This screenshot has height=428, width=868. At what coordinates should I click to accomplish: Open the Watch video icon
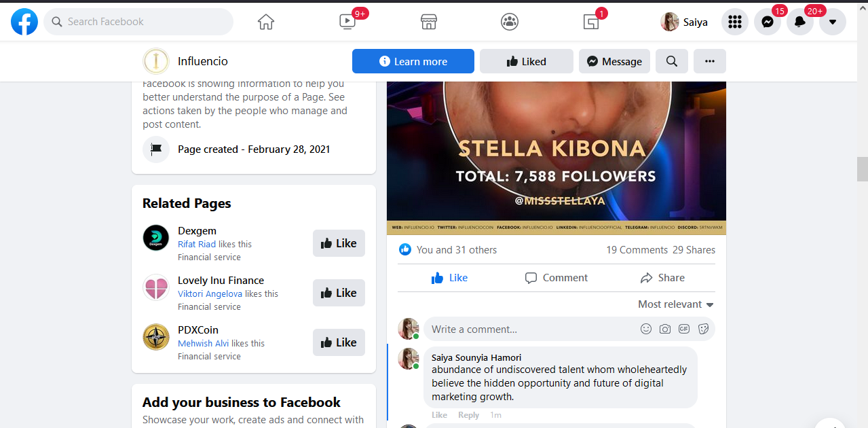pyautogui.click(x=347, y=22)
